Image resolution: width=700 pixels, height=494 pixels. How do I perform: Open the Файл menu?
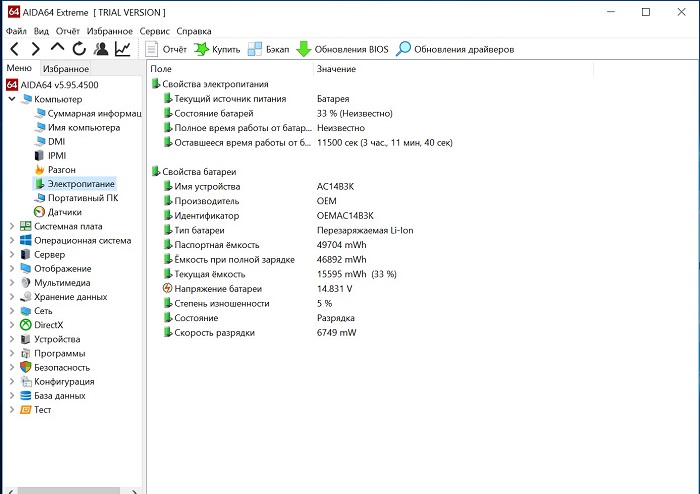(x=16, y=31)
